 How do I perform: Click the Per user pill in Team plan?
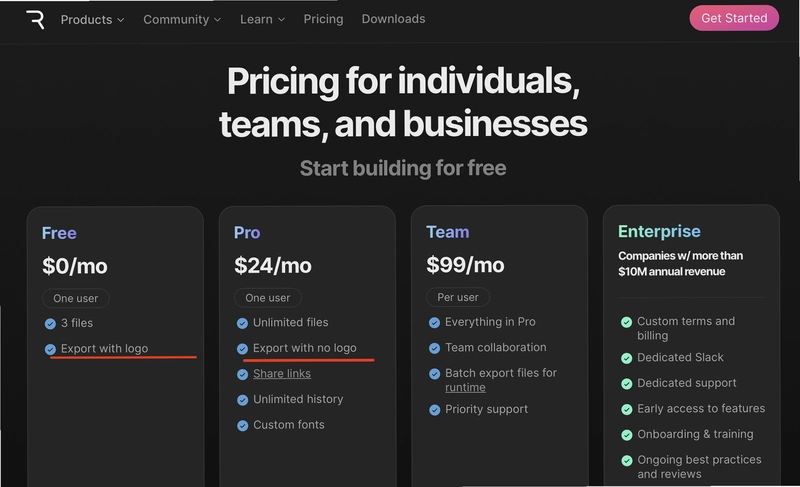coord(458,297)
